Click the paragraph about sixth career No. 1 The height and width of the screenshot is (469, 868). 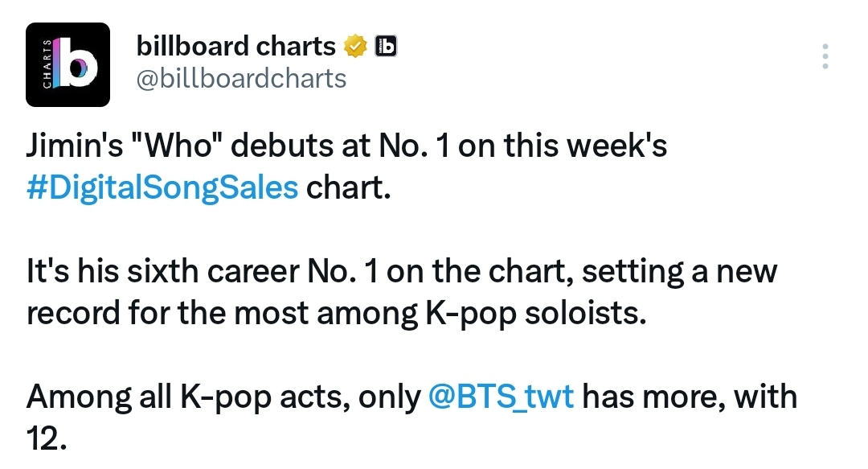coord(402,292)
